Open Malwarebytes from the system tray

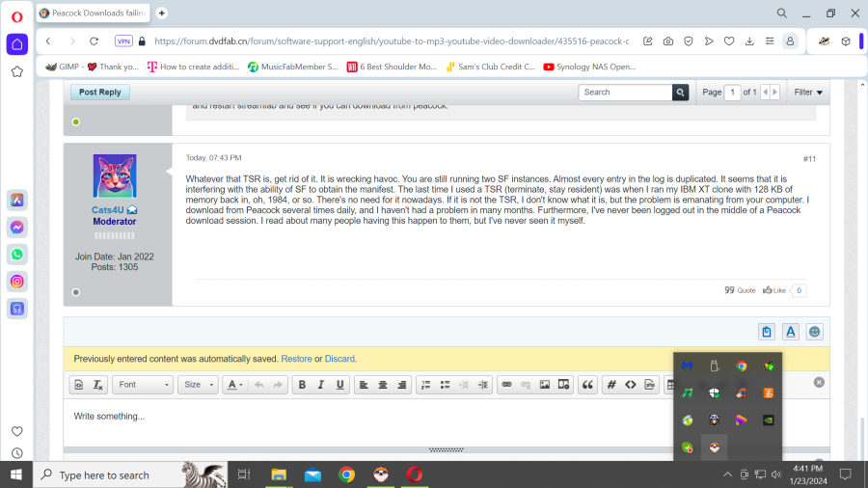(687, 366)
